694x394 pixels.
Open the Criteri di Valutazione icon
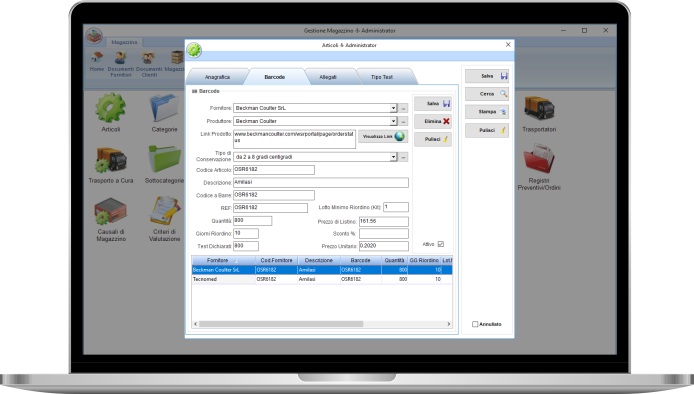point(164,211)
